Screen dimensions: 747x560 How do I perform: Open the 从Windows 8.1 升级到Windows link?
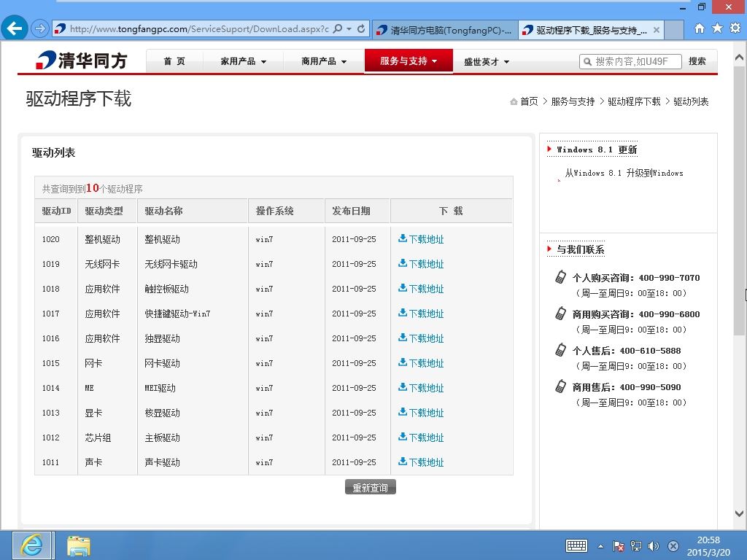pyautogui.click(x=624, y=173)
